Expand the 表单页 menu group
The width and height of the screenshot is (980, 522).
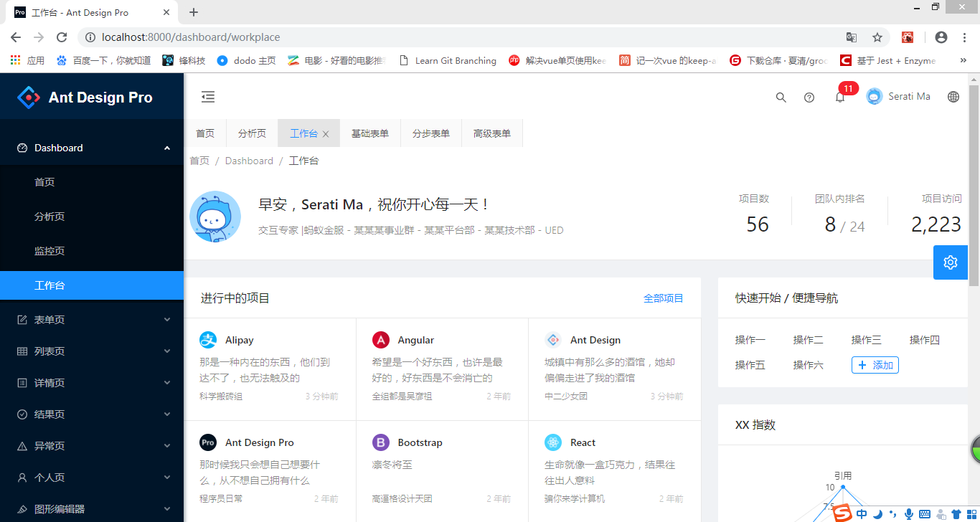coord(92,320)
